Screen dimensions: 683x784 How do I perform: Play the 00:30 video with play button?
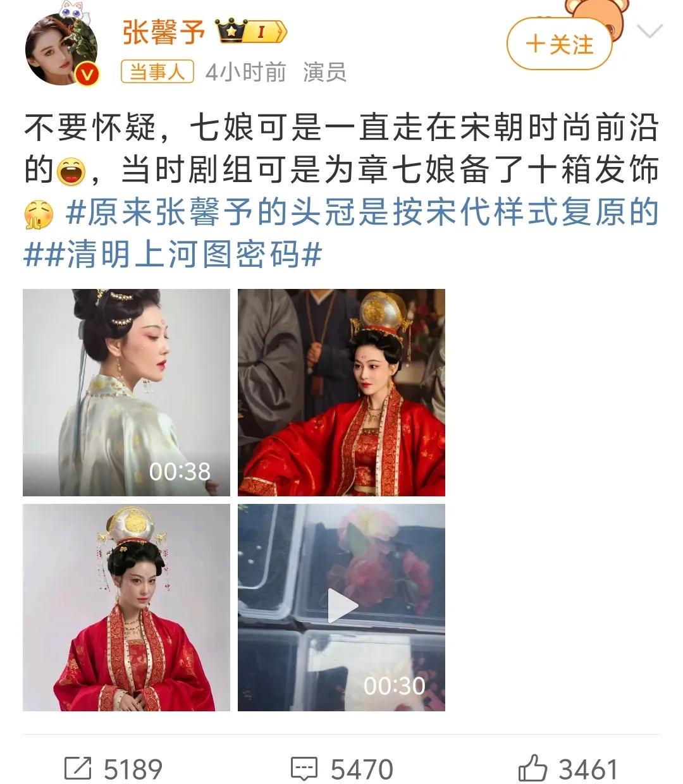click(341, 608)
